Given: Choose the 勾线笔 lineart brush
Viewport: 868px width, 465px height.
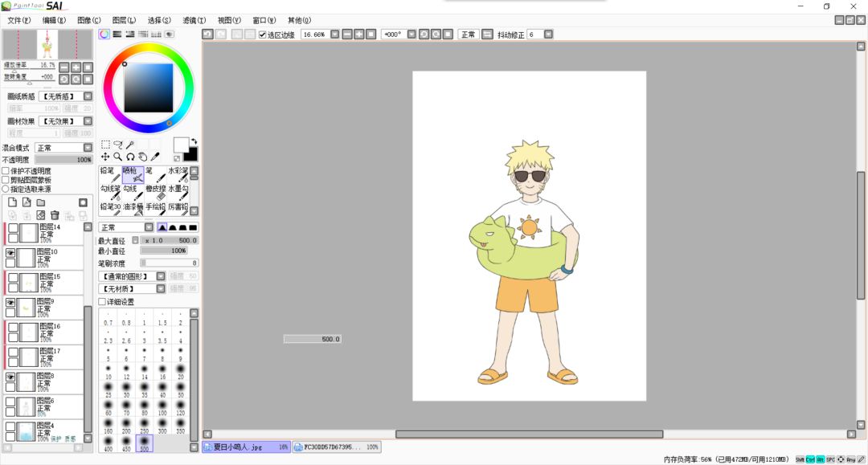Looking at the screenshot, I should (110, 193).
